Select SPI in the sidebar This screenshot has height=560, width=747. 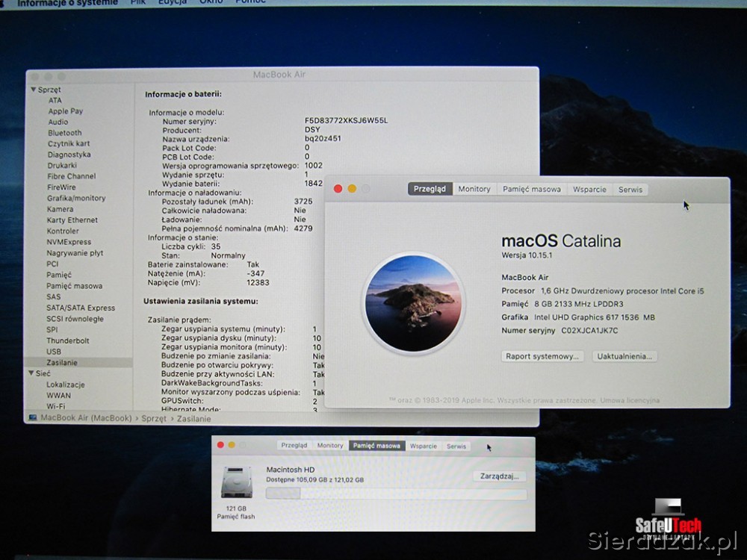click(x=52, y=329)
